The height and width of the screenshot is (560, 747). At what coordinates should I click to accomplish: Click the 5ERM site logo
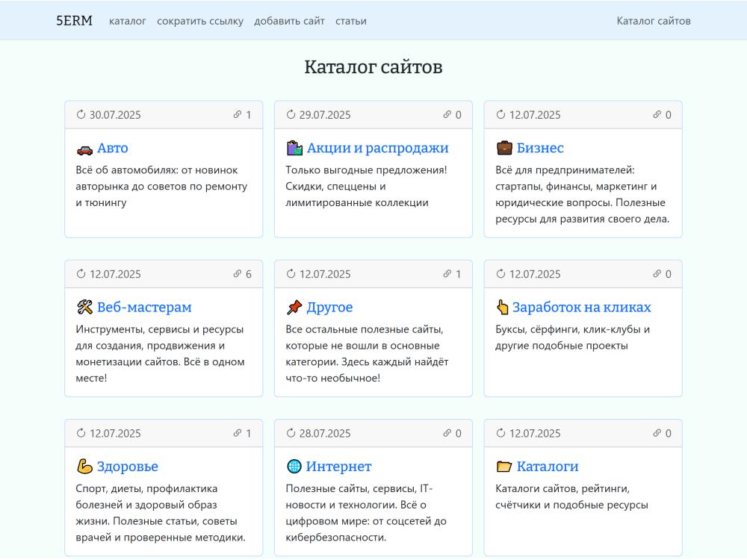click(x=74, y=20)
